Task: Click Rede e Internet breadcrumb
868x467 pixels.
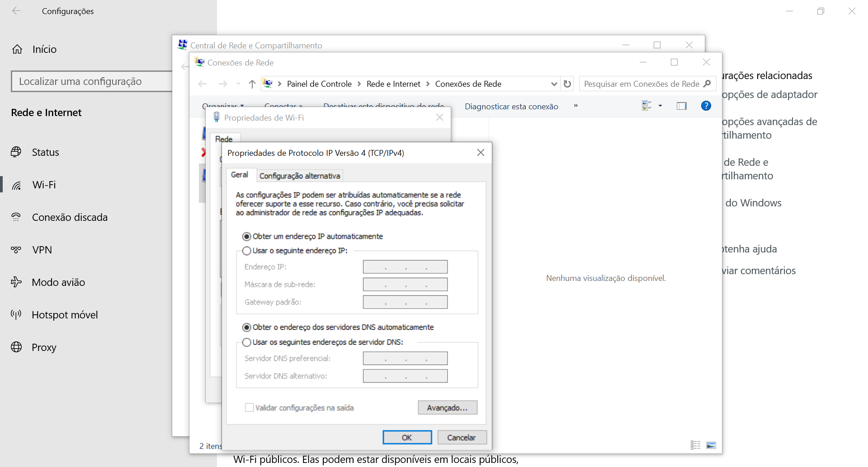Action: (x=393, y=84)
